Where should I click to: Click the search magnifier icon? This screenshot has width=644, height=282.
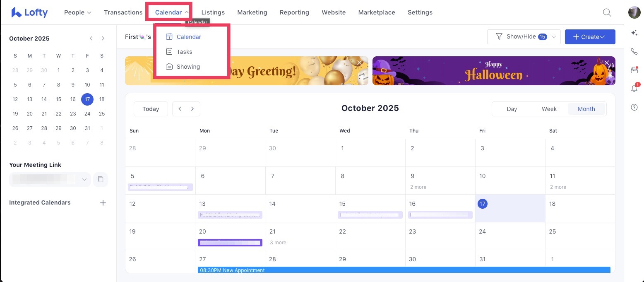click(607, 12)
